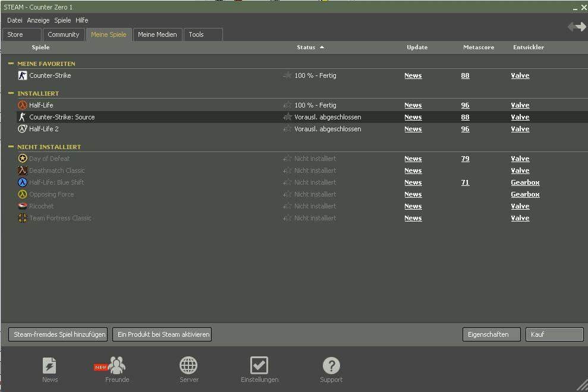Select the Half-Life 2 game row

[302, 129]
